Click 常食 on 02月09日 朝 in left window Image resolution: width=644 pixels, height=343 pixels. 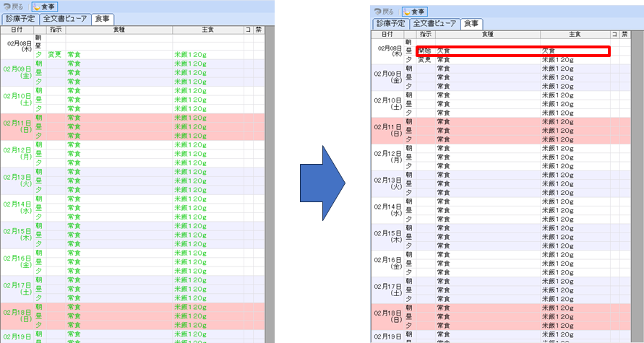pos(74,64)
